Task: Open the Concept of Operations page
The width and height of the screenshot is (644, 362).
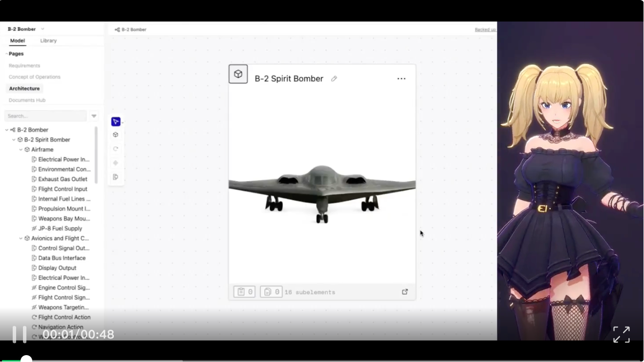Action: point(35,77)
